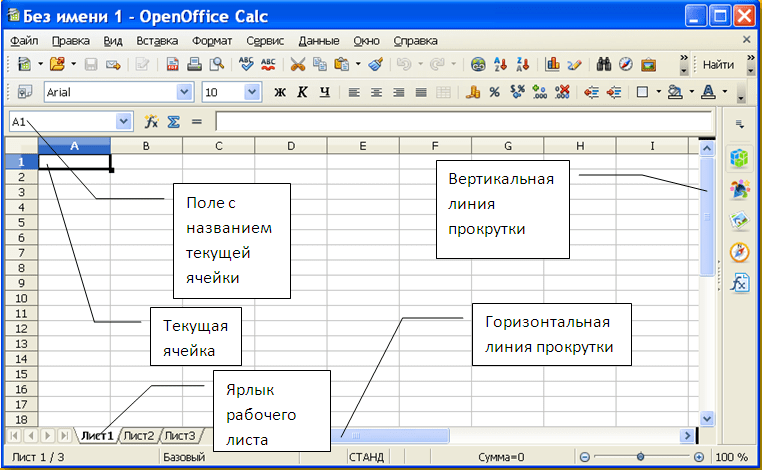762x470 pixels.
Task: Apply Currency number format coins icon
Action: pos(473,92)
